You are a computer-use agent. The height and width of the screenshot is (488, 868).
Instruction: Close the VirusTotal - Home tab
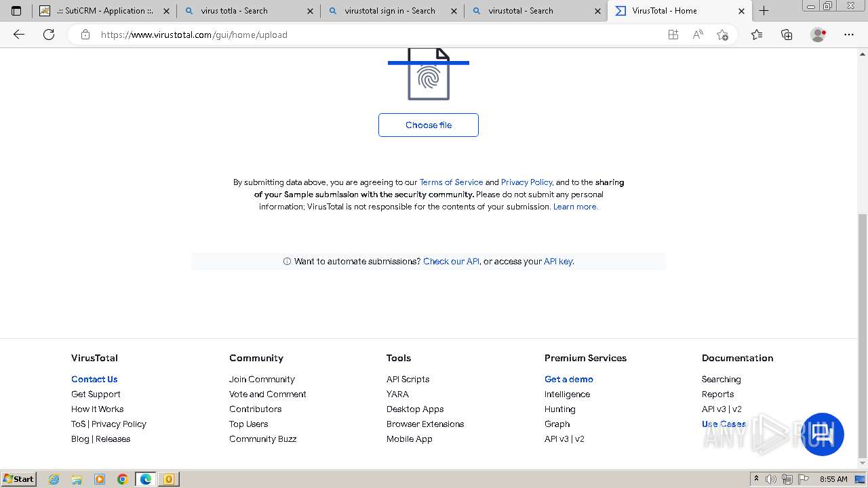pos(741,11)
